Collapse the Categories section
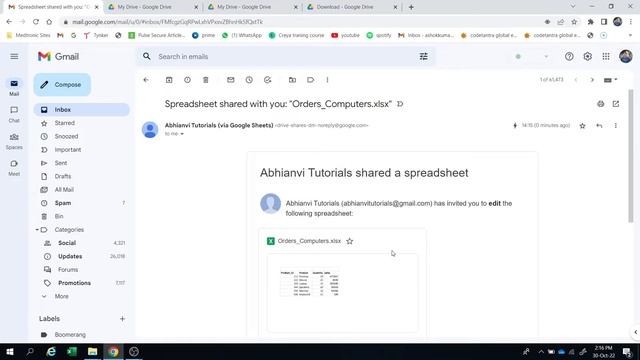 37,230
